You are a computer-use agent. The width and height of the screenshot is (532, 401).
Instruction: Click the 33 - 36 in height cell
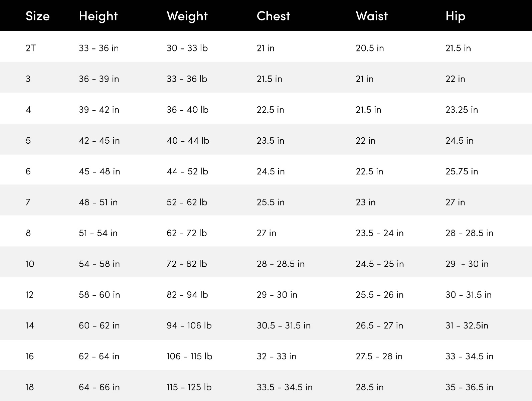(99, 48)
